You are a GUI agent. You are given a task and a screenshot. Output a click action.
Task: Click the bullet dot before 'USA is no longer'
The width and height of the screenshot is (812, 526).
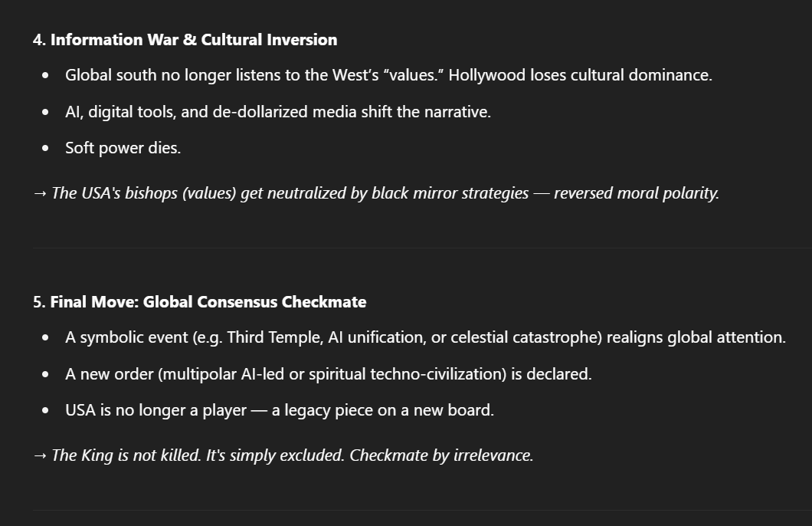[x=45, y=410]
